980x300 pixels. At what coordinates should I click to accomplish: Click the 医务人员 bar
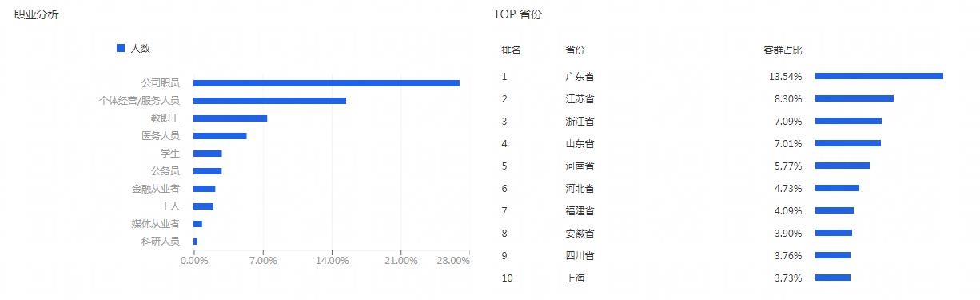tap(220, 136)
